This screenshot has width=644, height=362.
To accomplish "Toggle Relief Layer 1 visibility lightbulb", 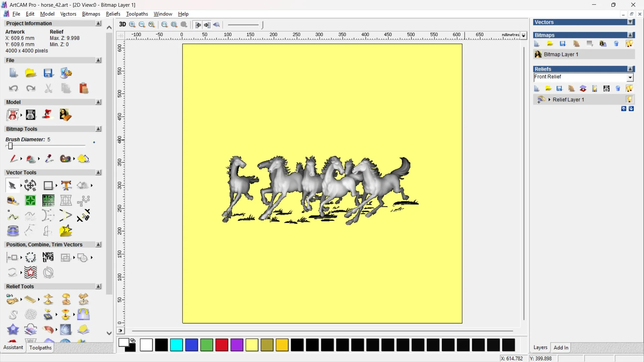I will pos(629,100).
